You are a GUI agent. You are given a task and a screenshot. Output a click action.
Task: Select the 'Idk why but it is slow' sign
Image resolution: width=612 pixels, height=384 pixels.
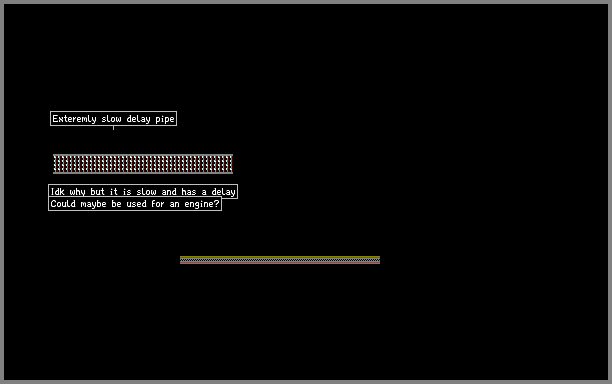(x=143, y=192)
